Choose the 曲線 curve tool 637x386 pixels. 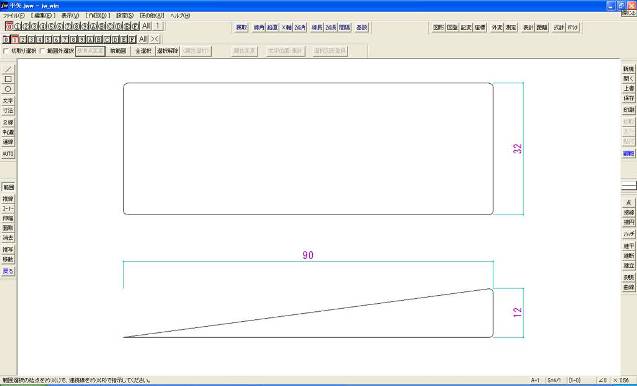click(x=628, y=287)
